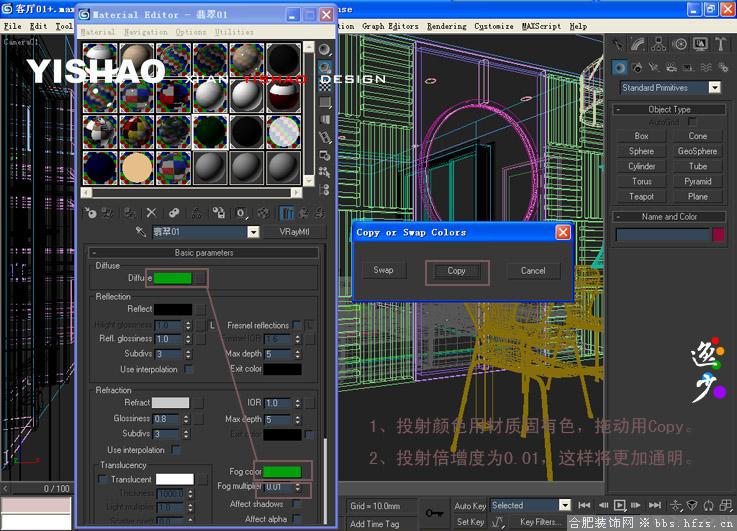
Task: Open Modify panel tab icon
Action: click(637, 44)
